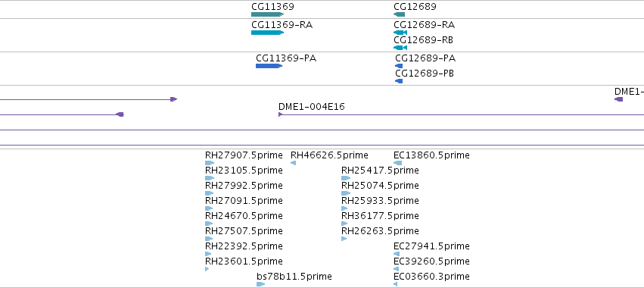Select the partially visible DME1 clone glyph
Image resolution: width=644 pixels, height=288 pixels.
point(618,99)
